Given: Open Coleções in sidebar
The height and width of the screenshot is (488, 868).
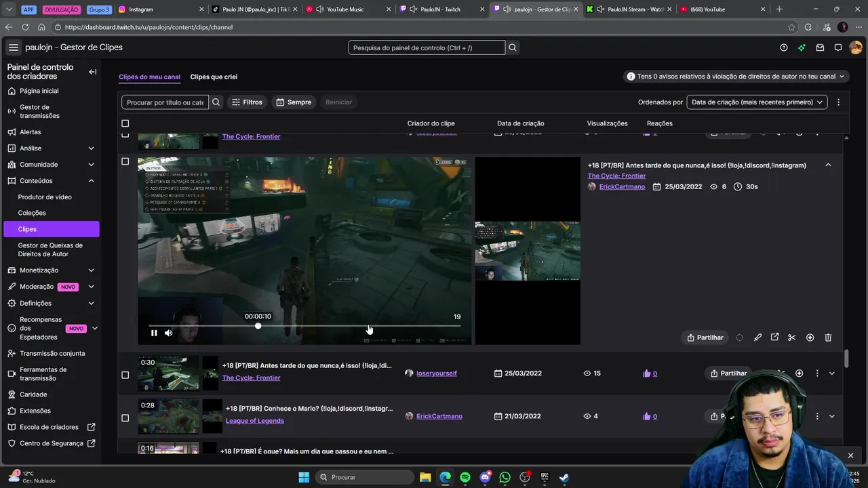Looking at the screenshot, I should 32,213.
